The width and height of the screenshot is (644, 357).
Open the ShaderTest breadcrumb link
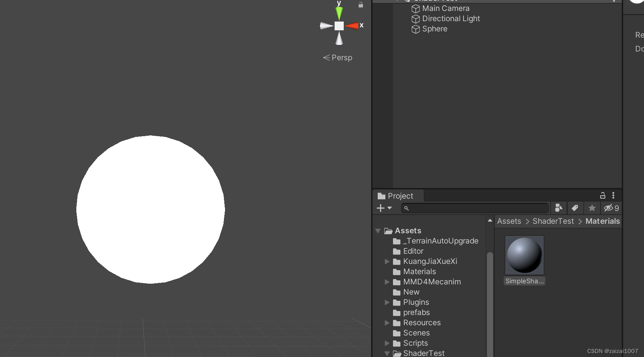553,221
